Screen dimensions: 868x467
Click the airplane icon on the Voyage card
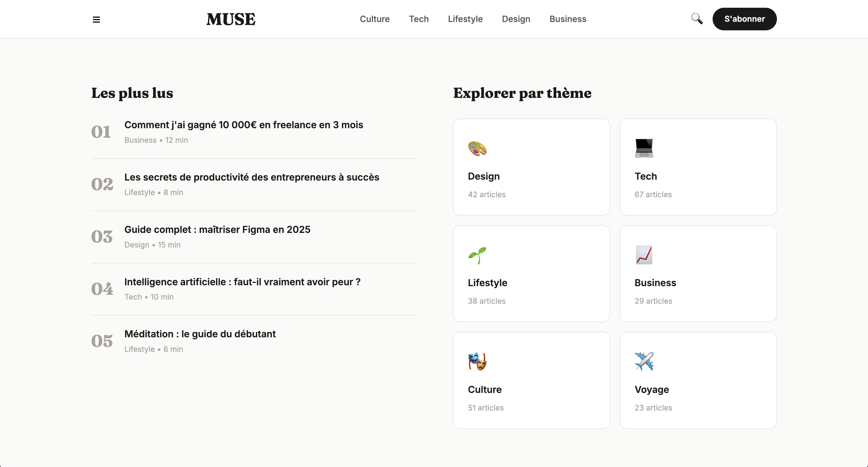[644, 362]
